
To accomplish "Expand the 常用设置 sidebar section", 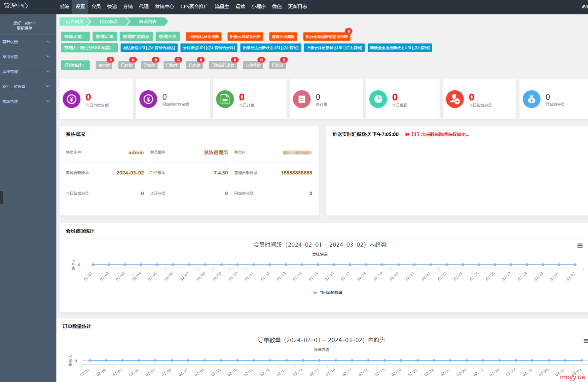I will [x=28, y=56].
